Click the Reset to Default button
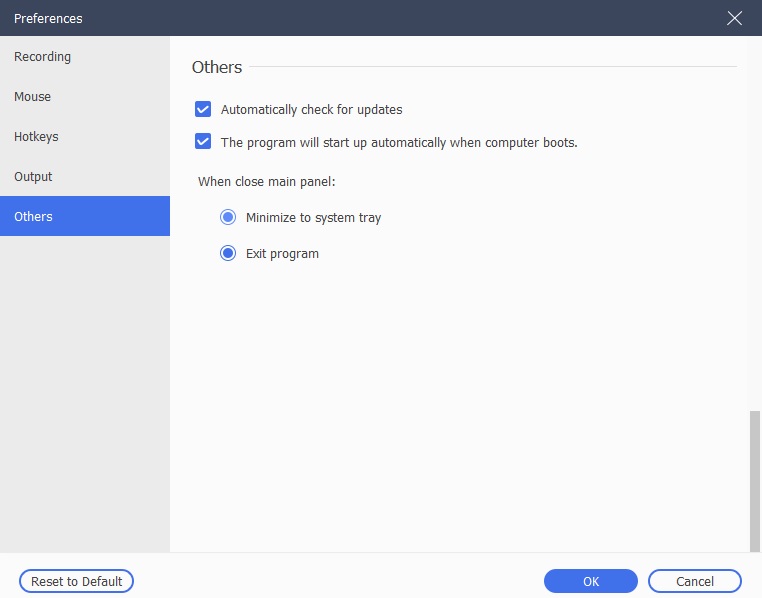This screenshot has height=598, width=762. point(76,581)
